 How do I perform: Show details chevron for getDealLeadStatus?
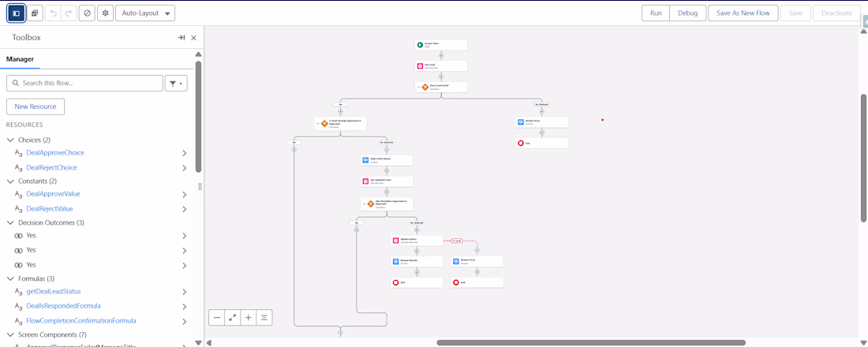click(x=185, y=292)
